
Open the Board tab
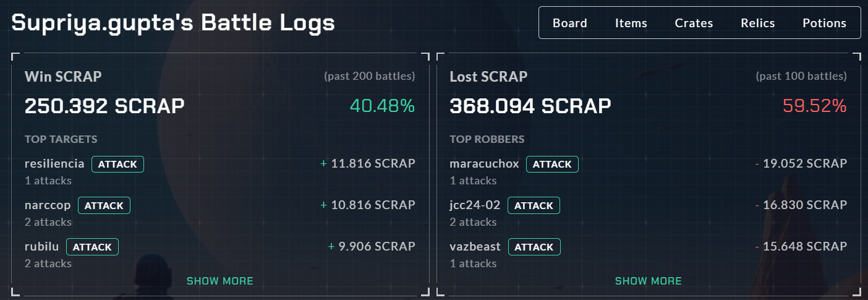coord(569,23)
